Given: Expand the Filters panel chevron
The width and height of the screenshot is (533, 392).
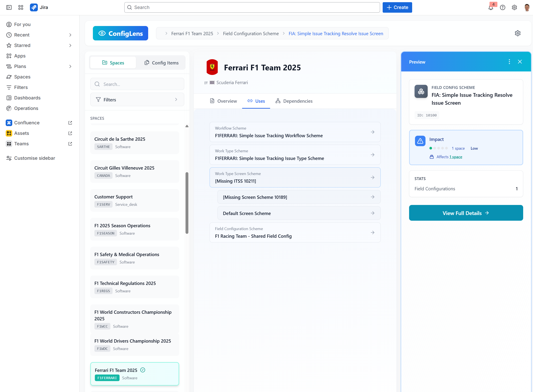Looking at the screenshot, I should [176, 100].
